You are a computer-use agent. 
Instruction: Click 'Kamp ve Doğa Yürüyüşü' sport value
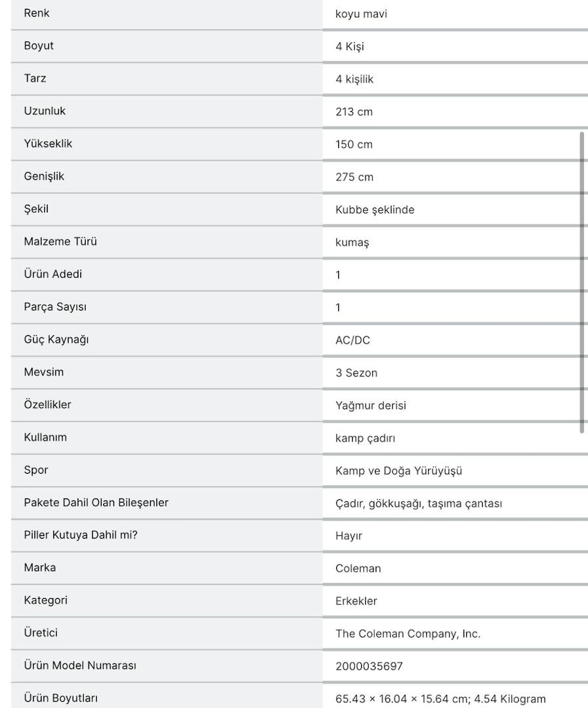[x=398, y=471]
